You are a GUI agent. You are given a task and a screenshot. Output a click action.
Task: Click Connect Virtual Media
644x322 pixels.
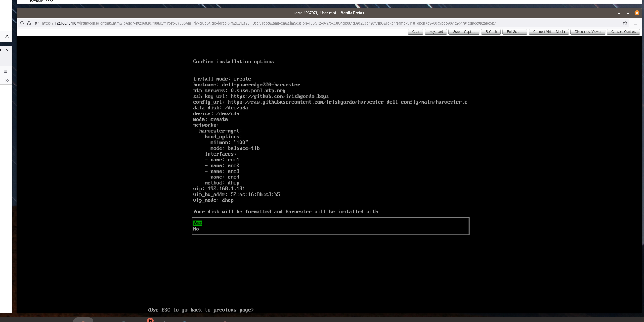coord(548,32)
